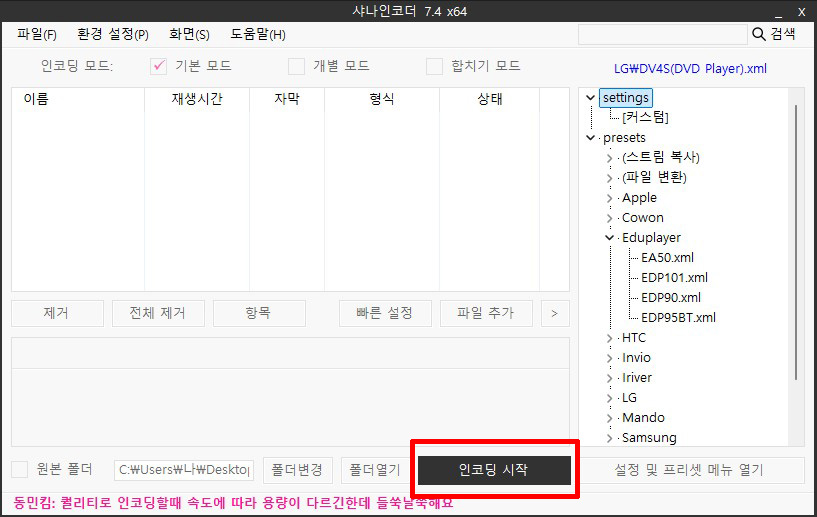Screen dimensions: 817x517
Task: Enable the 합치기 모드 checkbox
Action: (434, 66)
